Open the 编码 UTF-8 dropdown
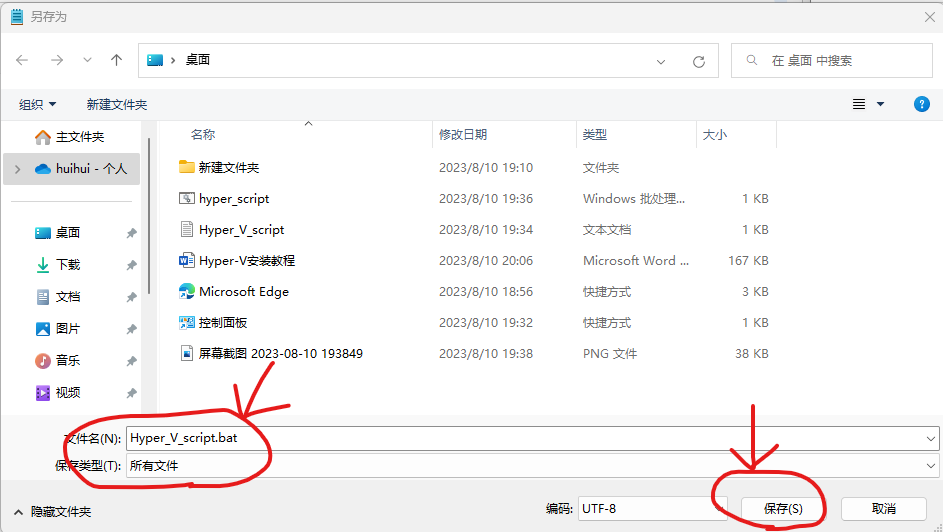 click(653, 509)
